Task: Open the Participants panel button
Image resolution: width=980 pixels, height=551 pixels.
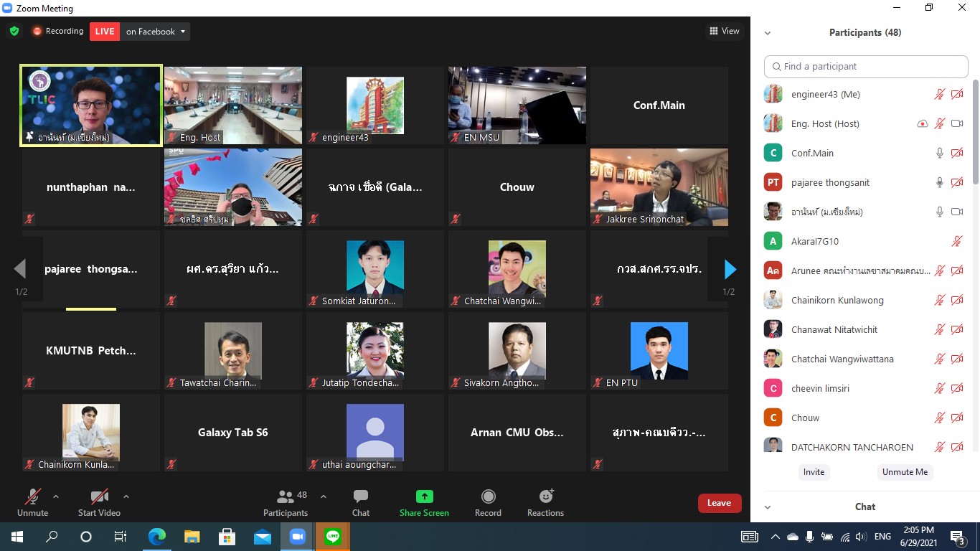Action: coord(286,502)
